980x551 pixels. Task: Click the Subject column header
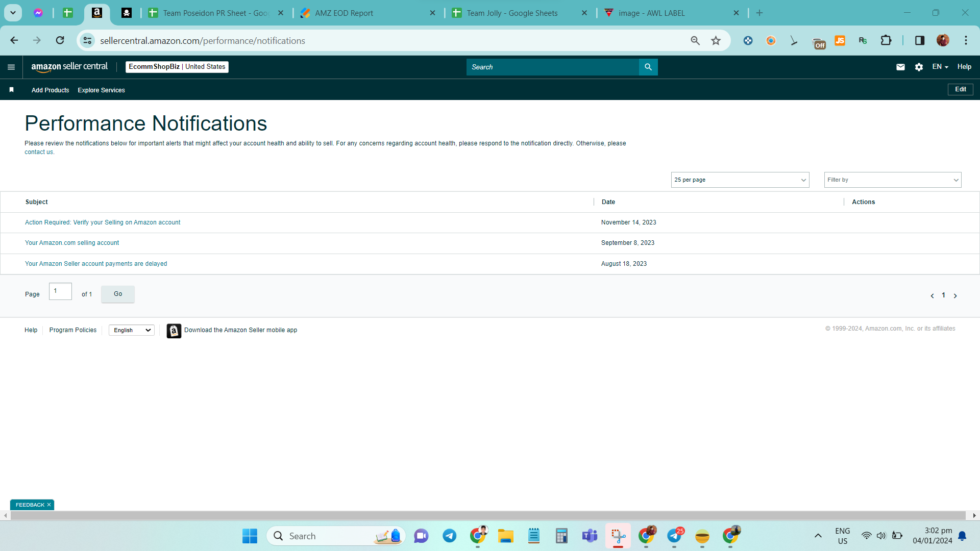point(37,202)
